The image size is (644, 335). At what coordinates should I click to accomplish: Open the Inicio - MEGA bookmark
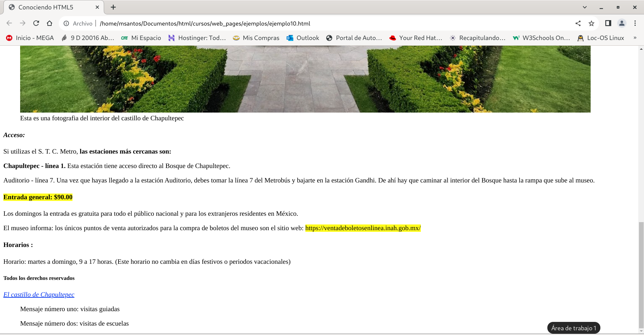coord(30,38)
